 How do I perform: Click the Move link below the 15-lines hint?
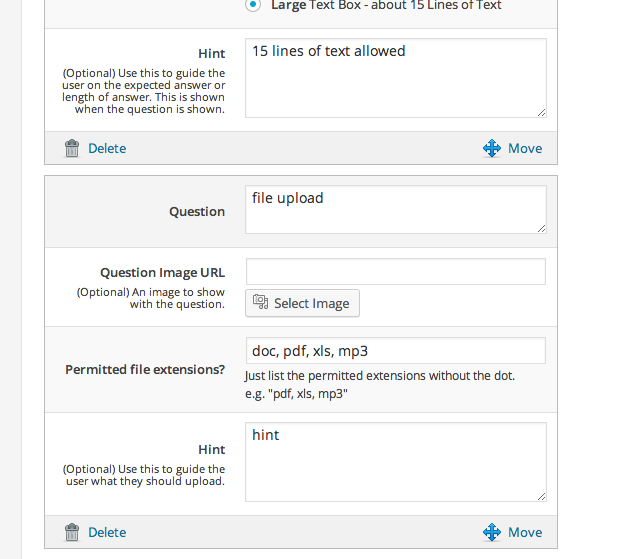[525, 148]
